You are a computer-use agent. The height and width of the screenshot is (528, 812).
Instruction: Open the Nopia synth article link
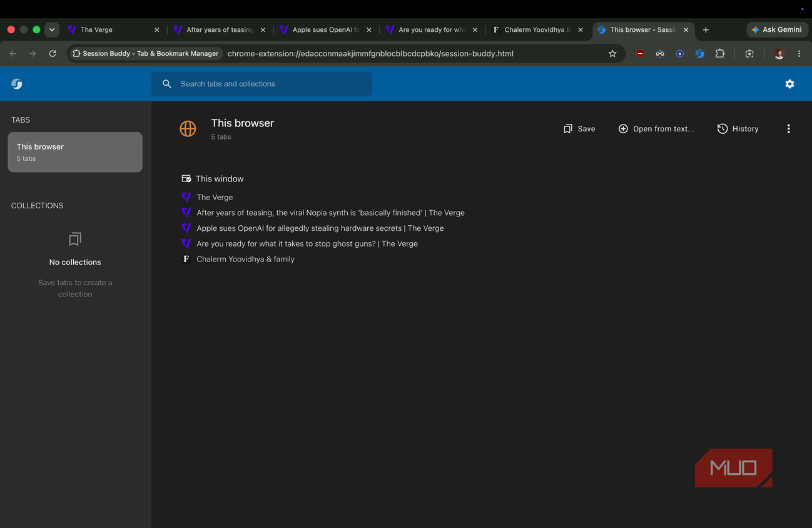[x=330, y=213]
